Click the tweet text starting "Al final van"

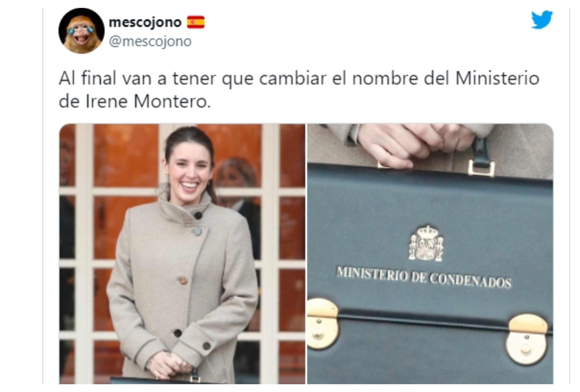point(299,90)
